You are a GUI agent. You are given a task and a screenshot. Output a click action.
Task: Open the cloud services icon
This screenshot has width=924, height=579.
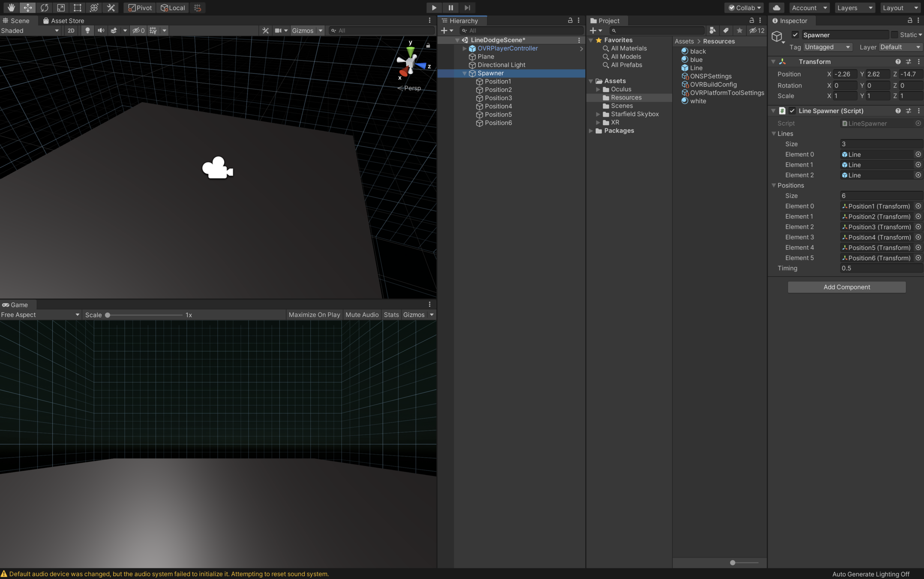776,8
